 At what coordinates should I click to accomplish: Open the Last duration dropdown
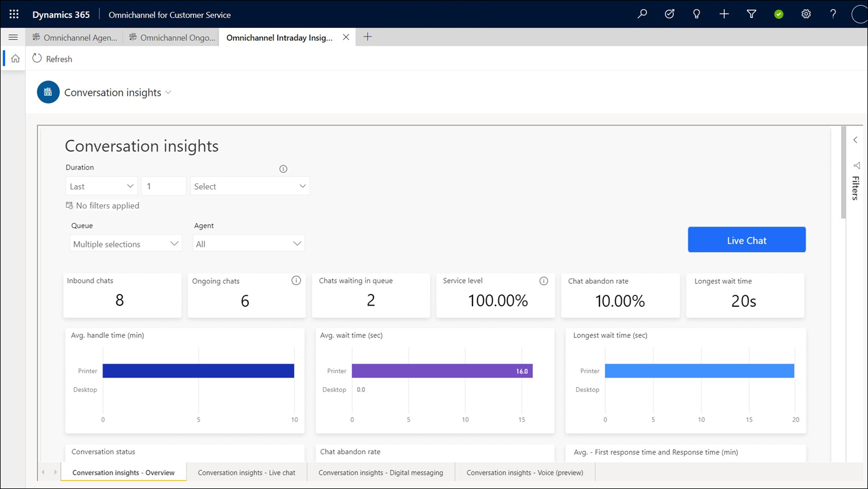(x=101, y=186)
